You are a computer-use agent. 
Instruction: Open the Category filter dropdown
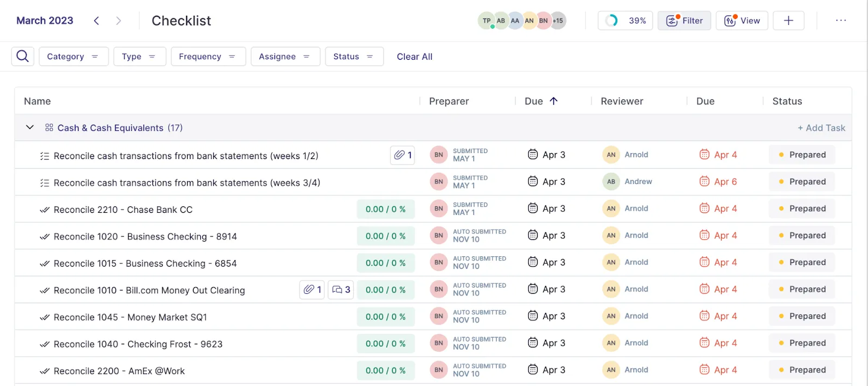(74, 56)
